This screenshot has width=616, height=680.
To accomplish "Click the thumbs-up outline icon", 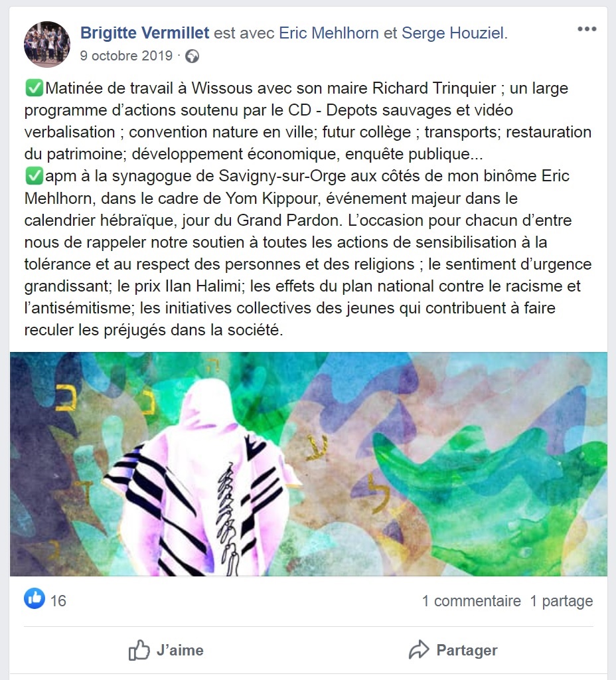I will (x=139, y=650).
